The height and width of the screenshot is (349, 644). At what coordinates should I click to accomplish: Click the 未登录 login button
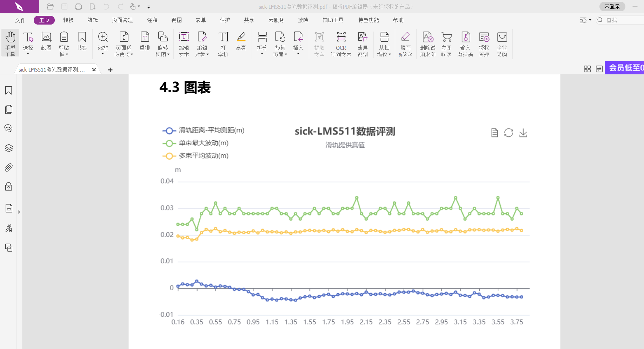612,6
